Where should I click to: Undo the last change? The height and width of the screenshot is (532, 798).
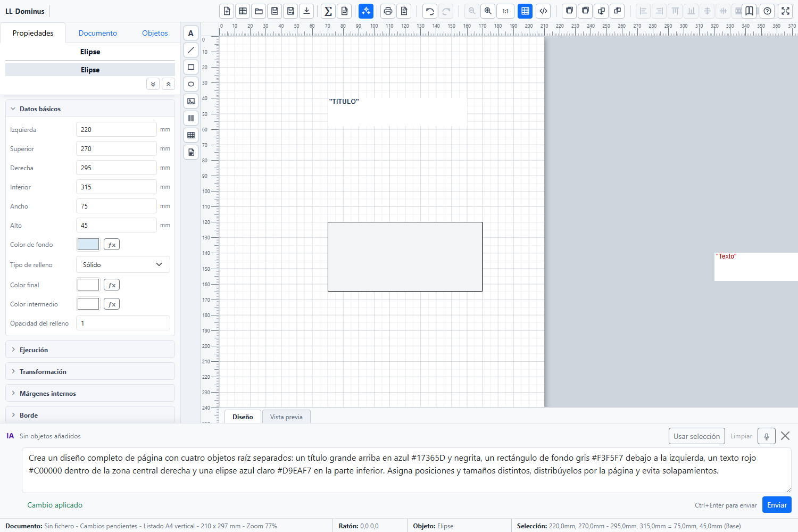(430, 11)
